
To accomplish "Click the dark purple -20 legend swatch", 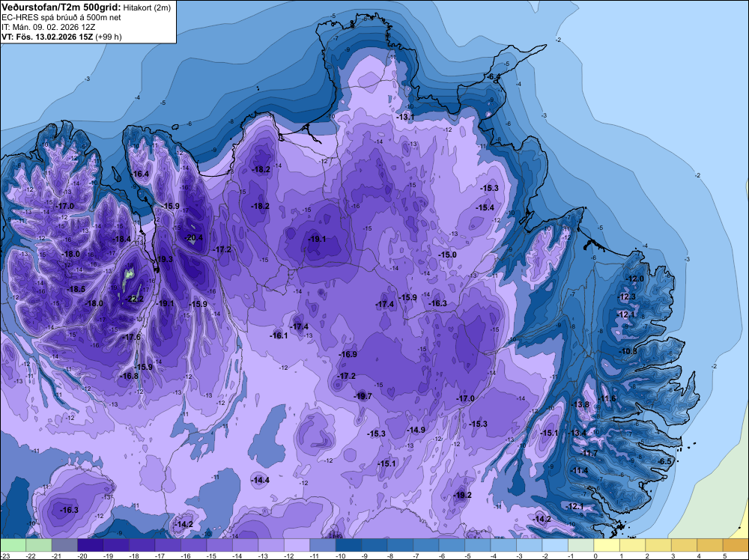I will coord(91,545).
